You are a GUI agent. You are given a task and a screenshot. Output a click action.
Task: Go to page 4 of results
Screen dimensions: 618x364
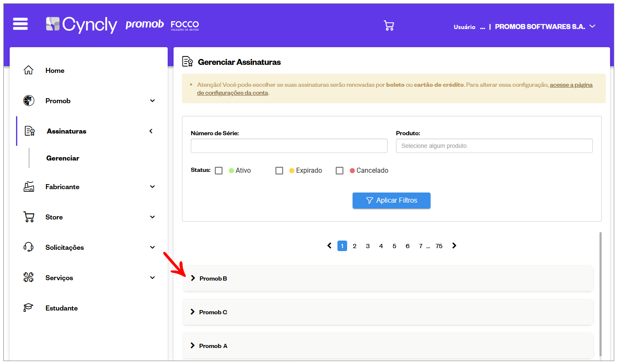(381, 246)
